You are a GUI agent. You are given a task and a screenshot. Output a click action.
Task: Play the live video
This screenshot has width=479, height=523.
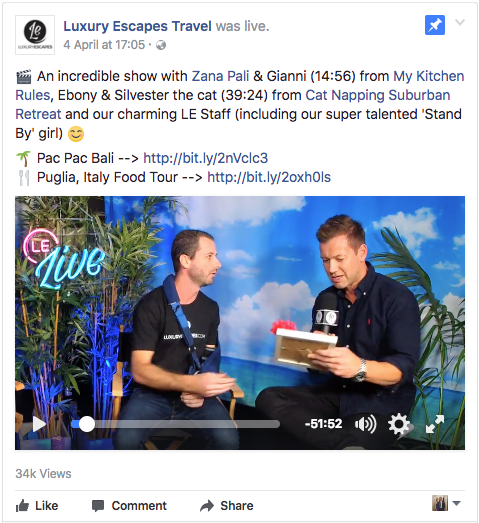pos(39,424)
